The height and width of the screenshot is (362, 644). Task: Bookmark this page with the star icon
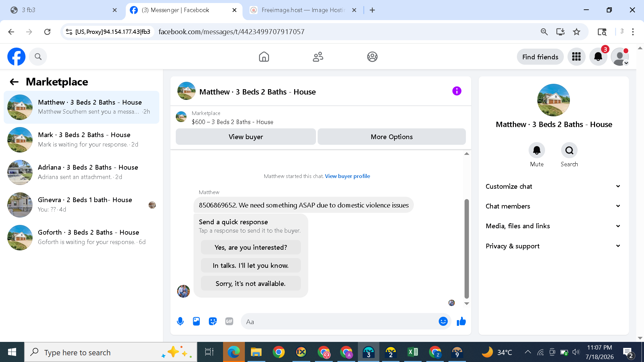tap(577, 32)
